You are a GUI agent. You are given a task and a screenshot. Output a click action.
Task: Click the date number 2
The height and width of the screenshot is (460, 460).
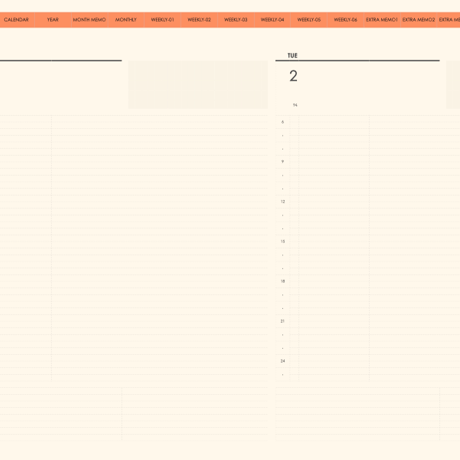293,76
